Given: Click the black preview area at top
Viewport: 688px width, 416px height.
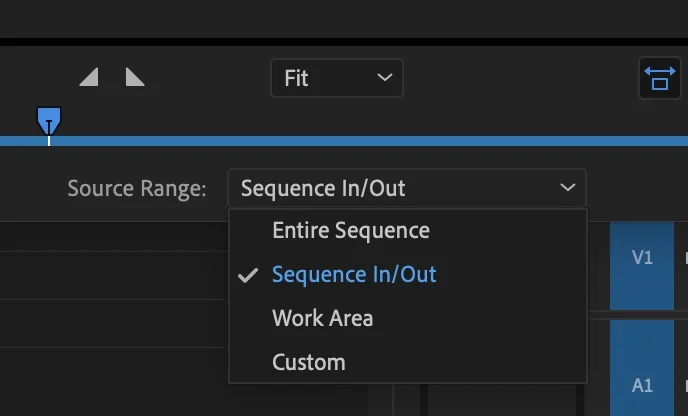Looking at the screenshot, I should 344,18.
